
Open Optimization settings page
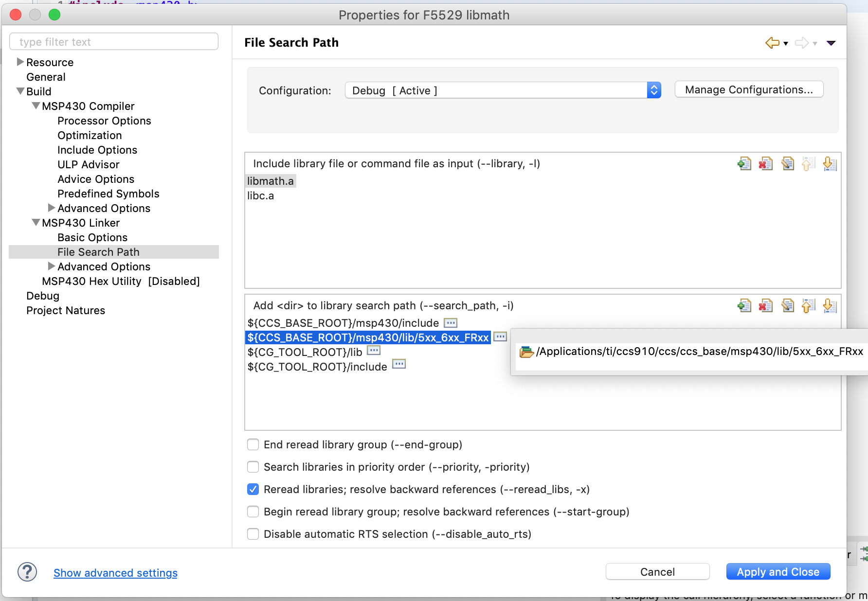point(90,135)
